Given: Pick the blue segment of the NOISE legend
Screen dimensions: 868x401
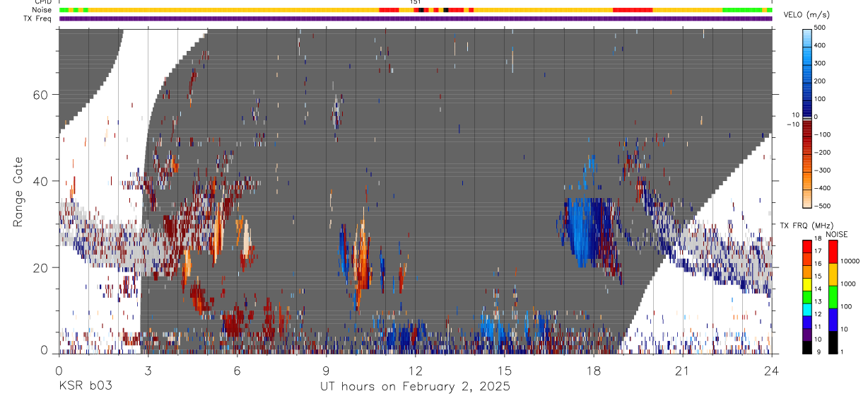Looking at the screenshot, I should (833, 319).
